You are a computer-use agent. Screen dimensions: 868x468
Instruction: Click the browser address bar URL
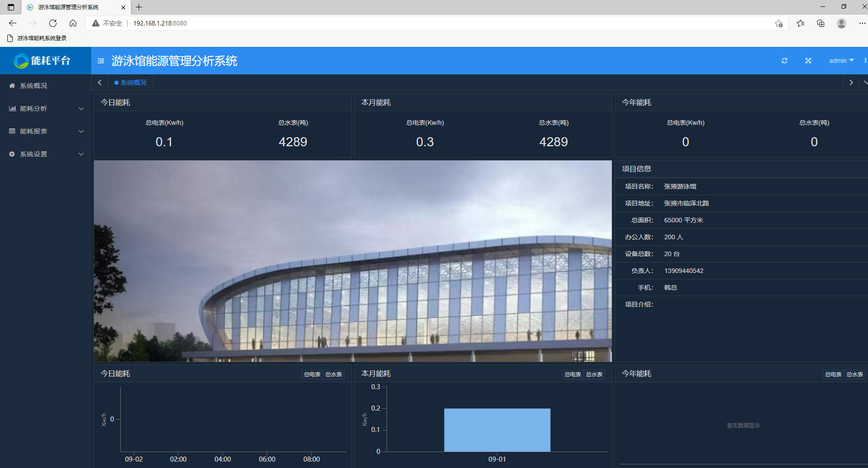click(160, 23)
